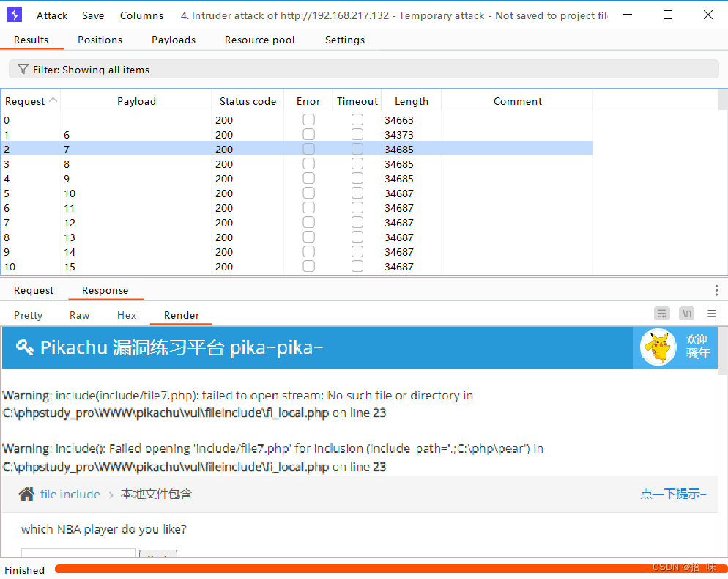Click the wrench icon in the Pikachu banner

25,347
